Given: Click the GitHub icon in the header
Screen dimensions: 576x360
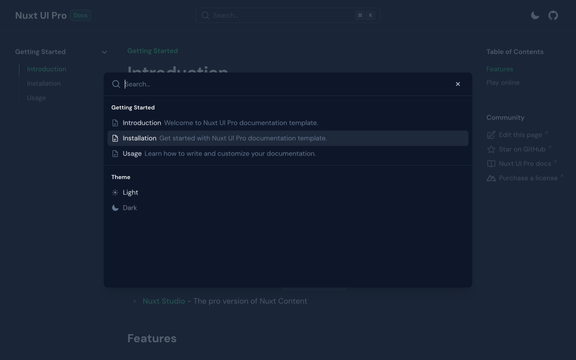Looking at the screenshot, I should (x=553, y=15).
